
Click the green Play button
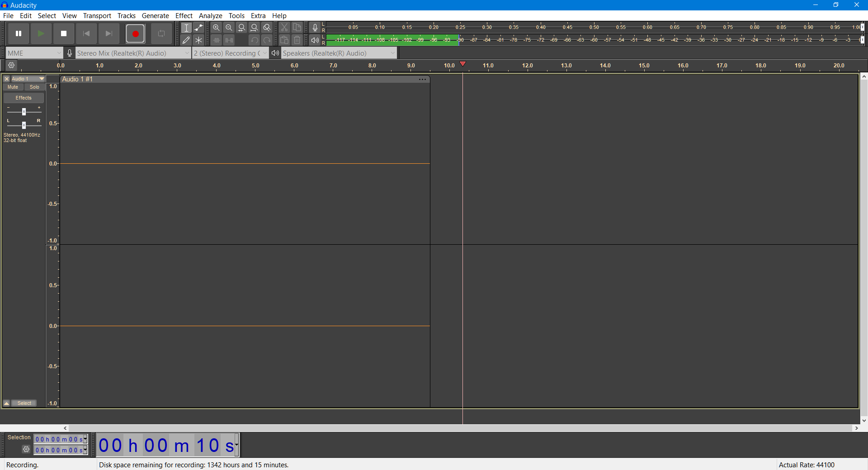pyautogui.click(x=41, y=33)
